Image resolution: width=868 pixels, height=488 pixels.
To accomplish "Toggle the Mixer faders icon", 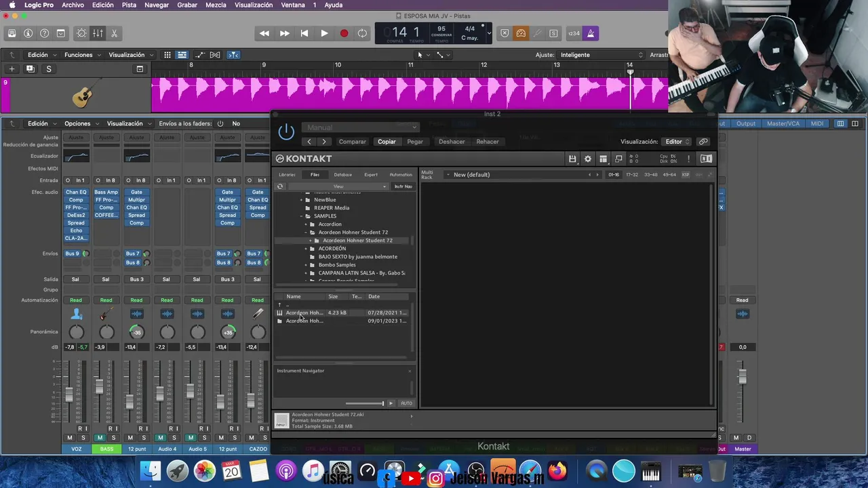I will (x=98, y=33).
